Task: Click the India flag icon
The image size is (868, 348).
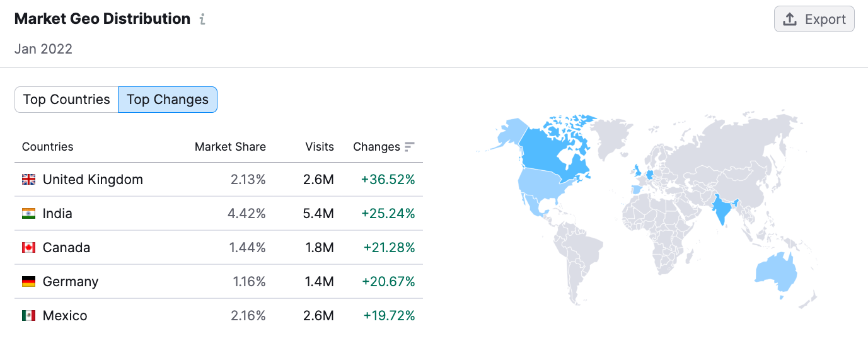Action: pyautogui.click(x=29, y=214)
